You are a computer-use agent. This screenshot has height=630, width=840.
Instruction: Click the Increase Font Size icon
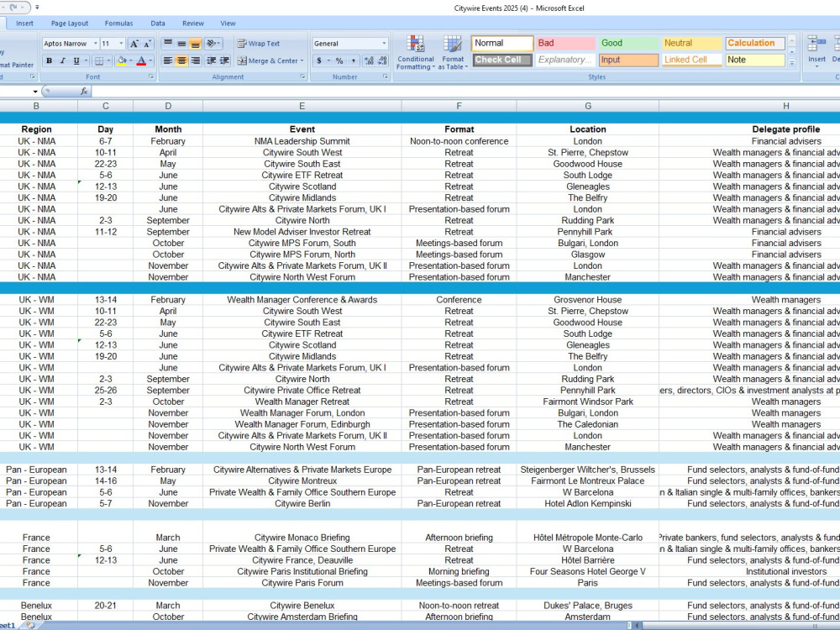[x=134, y=44]
